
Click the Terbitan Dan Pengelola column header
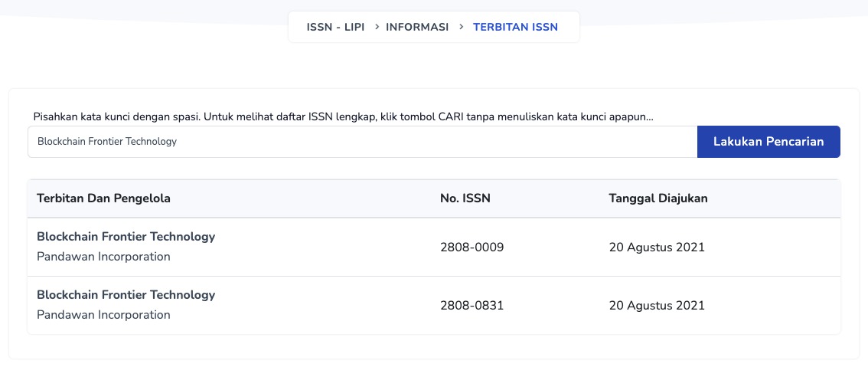click(x=103, y=198)
